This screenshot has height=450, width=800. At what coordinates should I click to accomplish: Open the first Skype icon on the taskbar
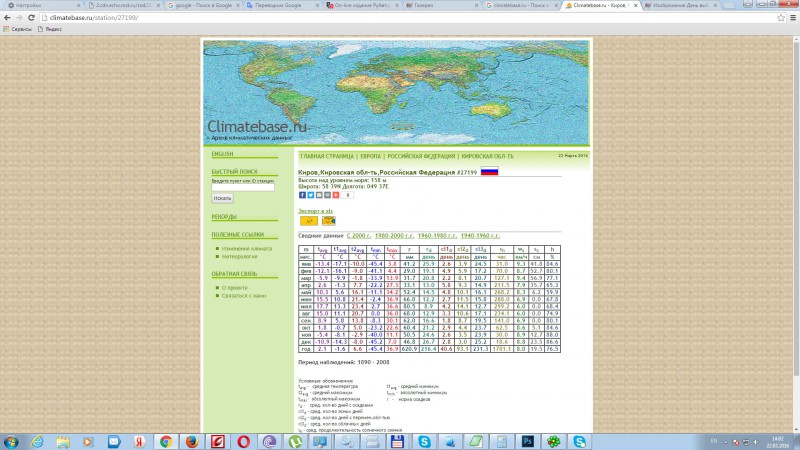(x=424, y=441)
